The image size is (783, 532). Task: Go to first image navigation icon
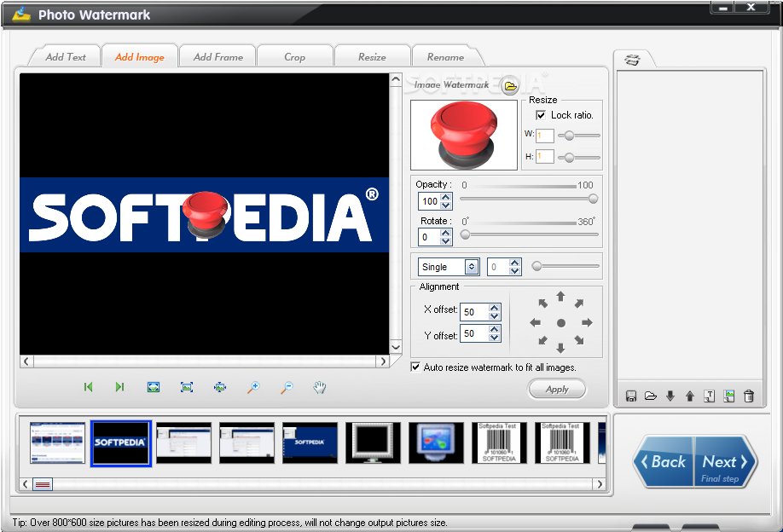coord(89,387)
